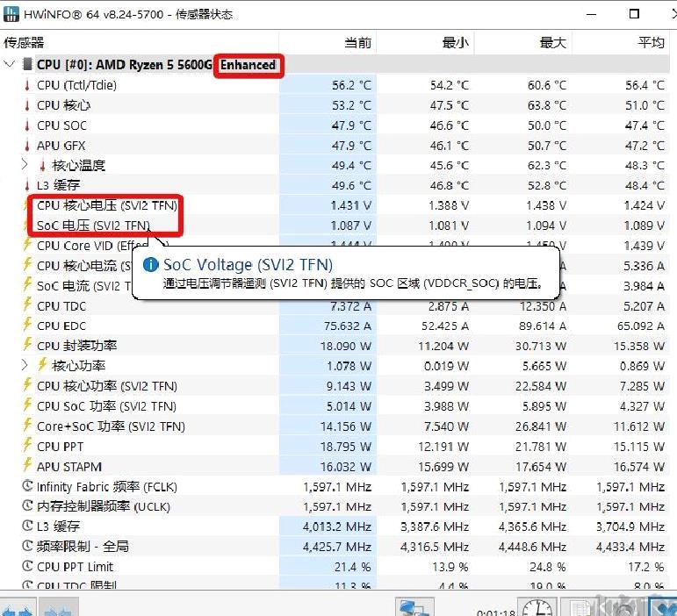This screenshot has width=677, height=616.
Task: Click the 1.087 V SoC current value
Action: click(351, 226)
